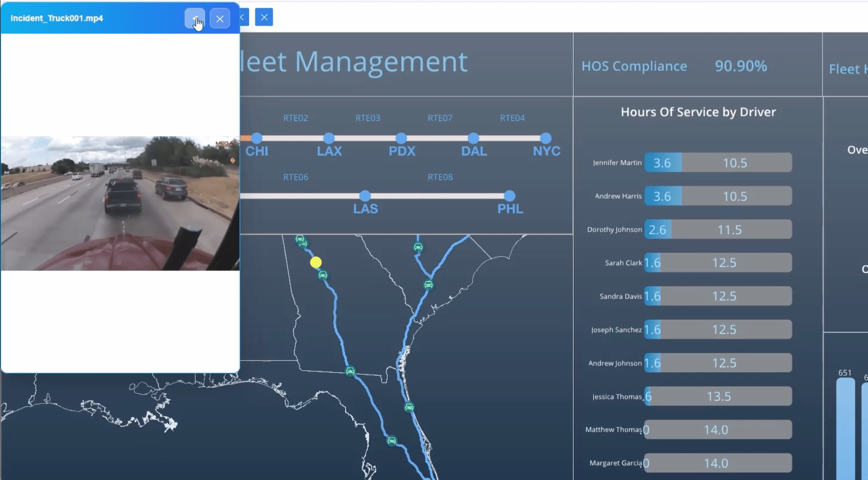Image resolution: width=868 pixels, height=480 pixels.
Task: Select Dorothy Johnson's 2.6 hours bar
Action: point(657,229)
